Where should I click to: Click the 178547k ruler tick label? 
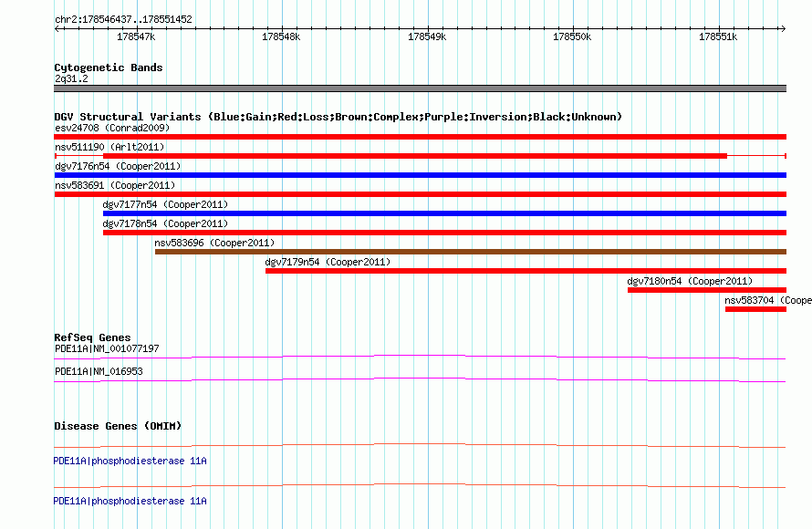136,36
